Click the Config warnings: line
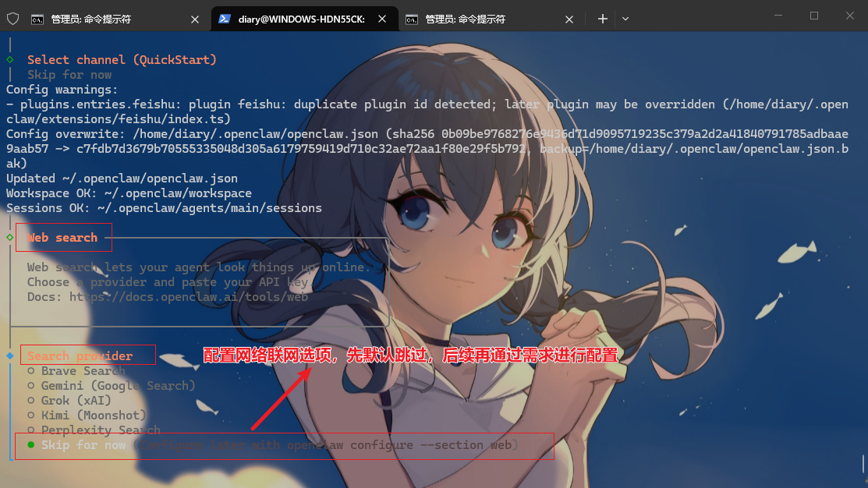The height and width of the screenshot is (488, 868). tap(62, 90)
